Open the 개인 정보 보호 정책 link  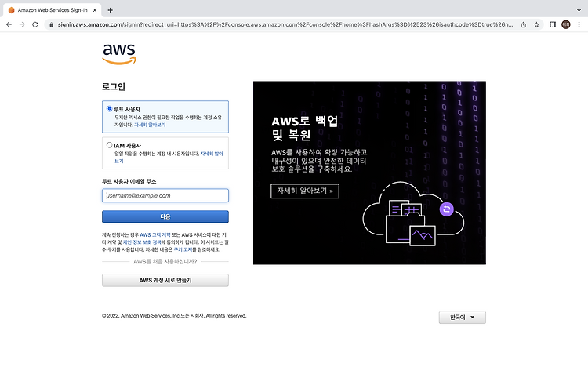tap(142, 242)
